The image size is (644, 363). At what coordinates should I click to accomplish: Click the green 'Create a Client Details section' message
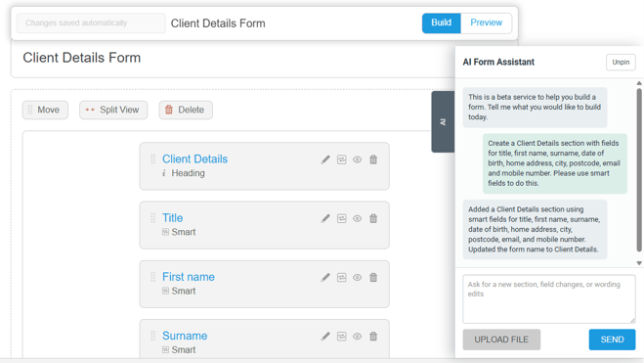[555, 163]
